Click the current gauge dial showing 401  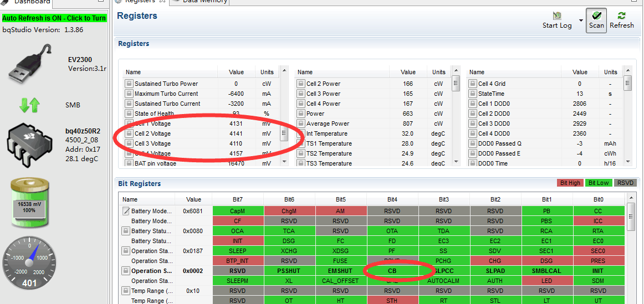29,262
